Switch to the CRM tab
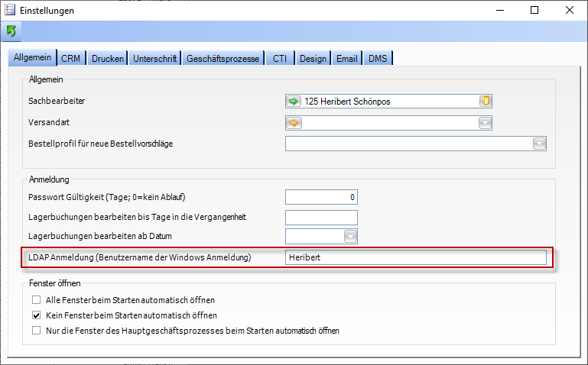 pyautogui.click(x=71, y=59)
